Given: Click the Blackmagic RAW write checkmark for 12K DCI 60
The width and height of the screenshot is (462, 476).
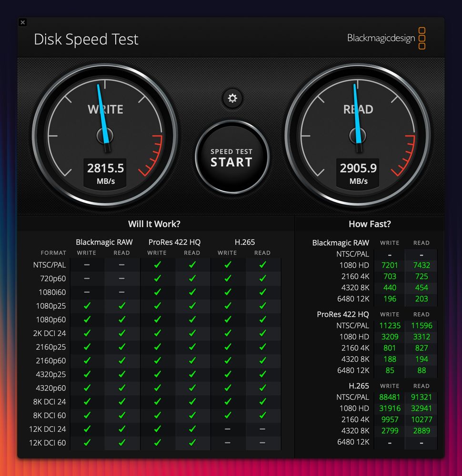Looking at the screenshot, I should pyautogui.click(x=87, y=442).
